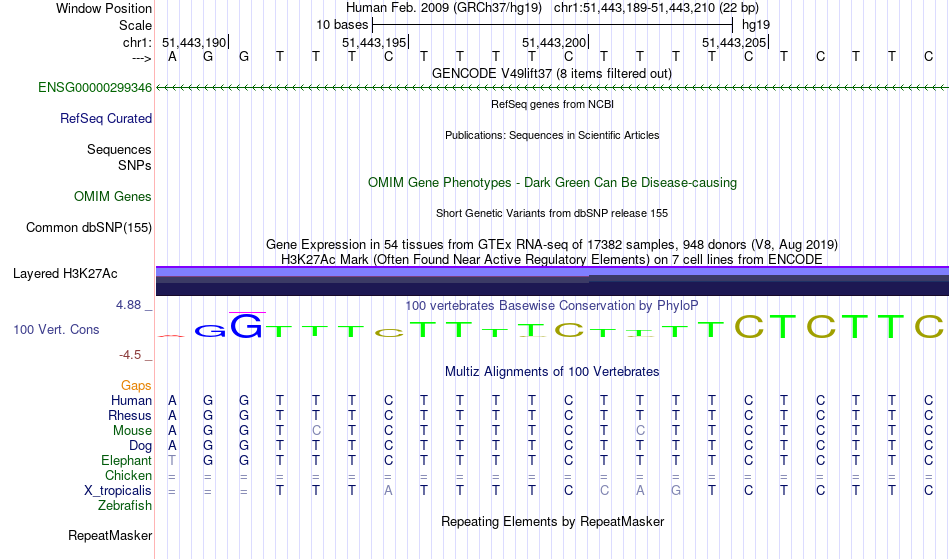Click the -4.5 PhyloP lower value
Viewport: 950px width, 559px height.
pos(130,354)
